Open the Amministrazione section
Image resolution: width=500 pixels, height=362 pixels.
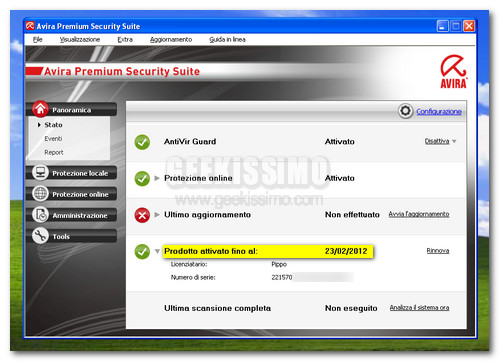coord(80,215)
